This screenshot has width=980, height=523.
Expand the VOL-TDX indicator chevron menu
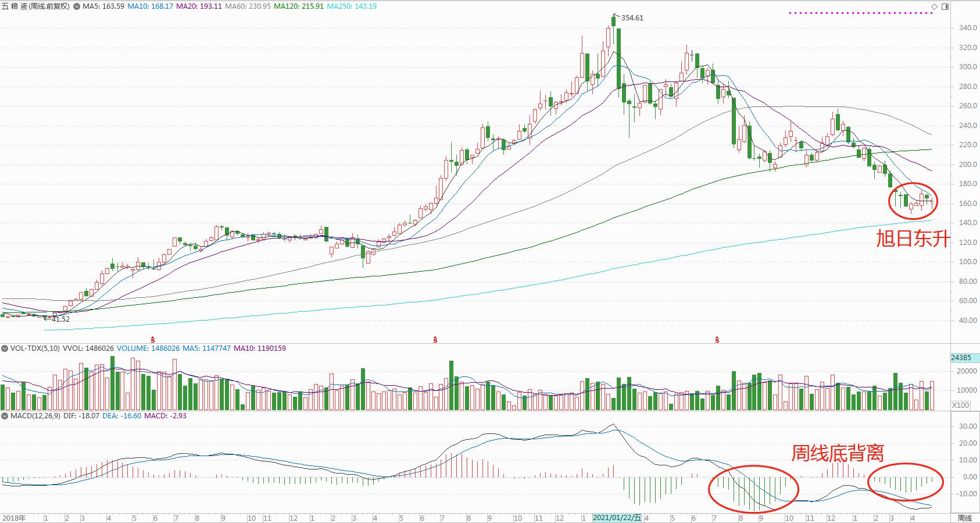[x=5, y=348]
